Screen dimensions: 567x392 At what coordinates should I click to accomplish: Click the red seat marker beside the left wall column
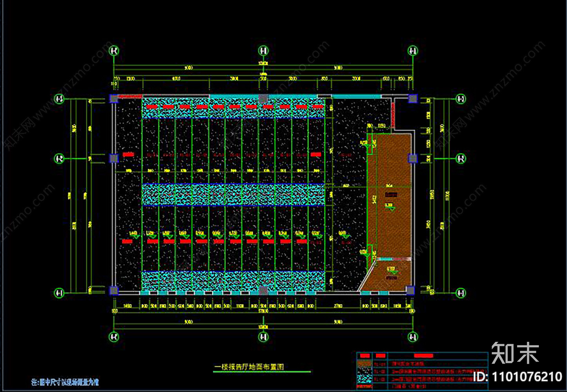click(x=128, y=154)
